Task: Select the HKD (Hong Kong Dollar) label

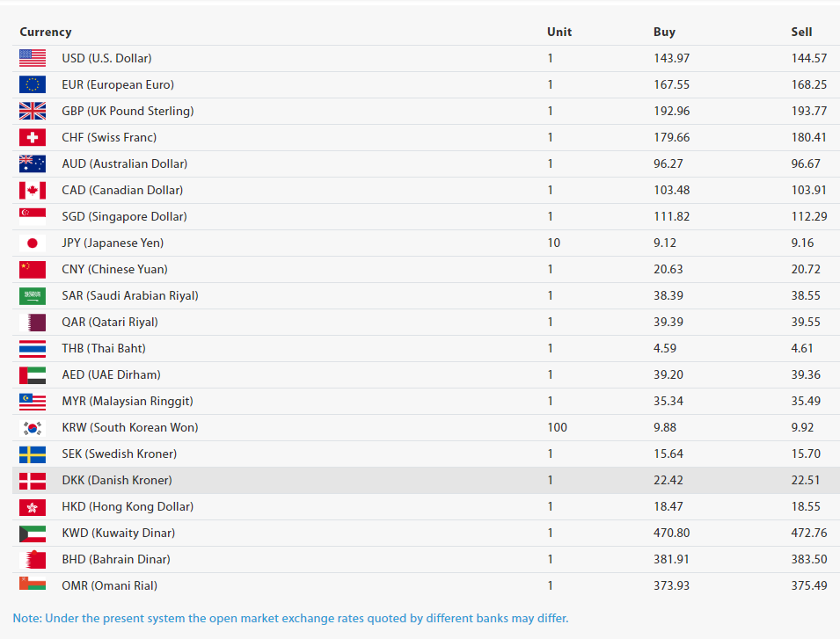Action: point(128,506)
